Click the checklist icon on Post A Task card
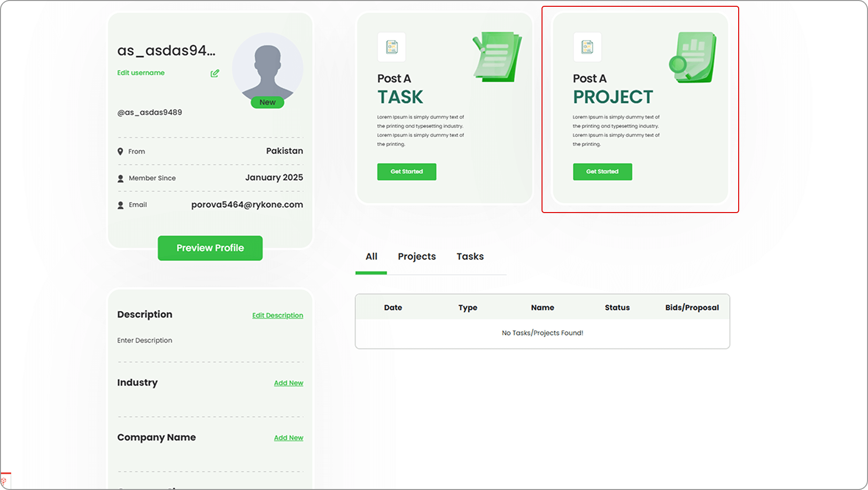 pyautogui.click(x=391, y=47)
